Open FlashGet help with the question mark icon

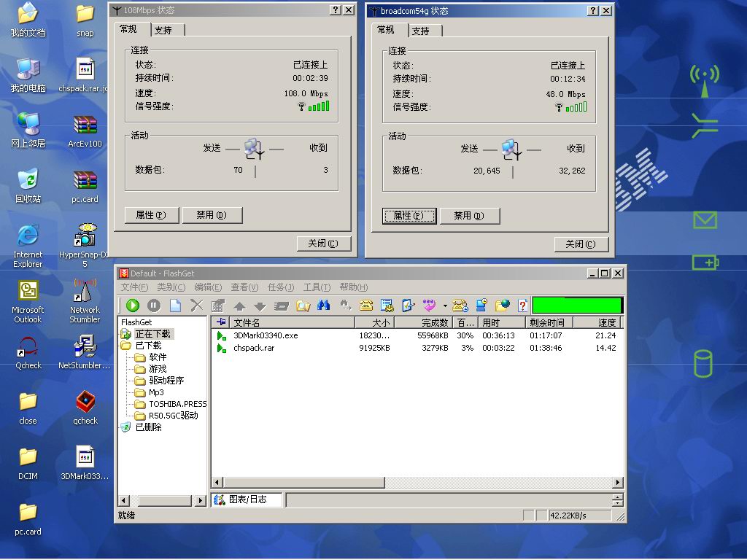point(522,306)
